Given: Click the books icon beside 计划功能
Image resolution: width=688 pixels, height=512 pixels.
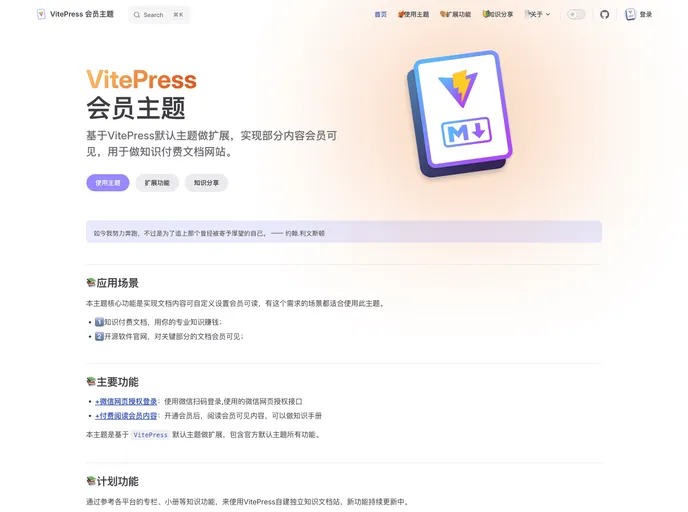Looking at the screenshot, I should pos(91,481).
